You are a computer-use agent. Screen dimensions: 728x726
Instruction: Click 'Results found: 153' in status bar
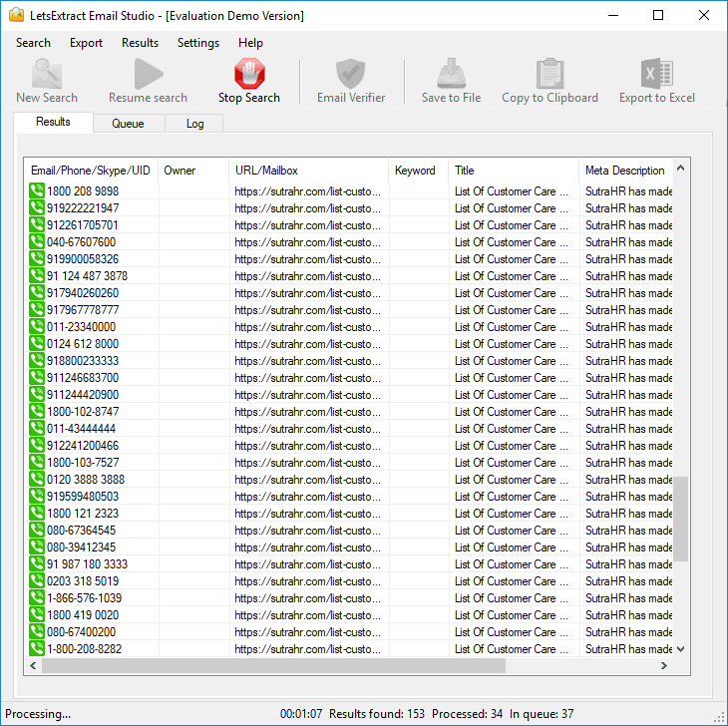(377, 713)
